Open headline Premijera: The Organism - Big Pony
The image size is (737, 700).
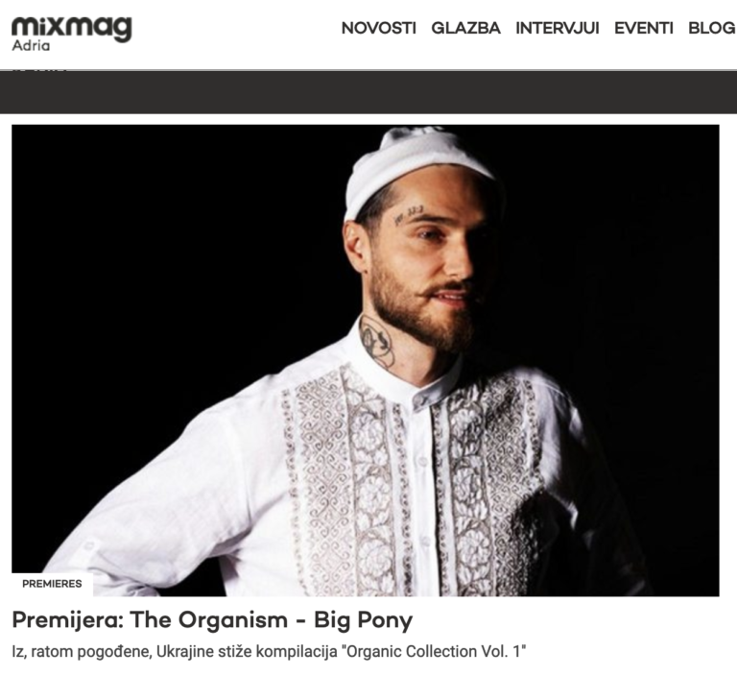click(x=212, y=620)
